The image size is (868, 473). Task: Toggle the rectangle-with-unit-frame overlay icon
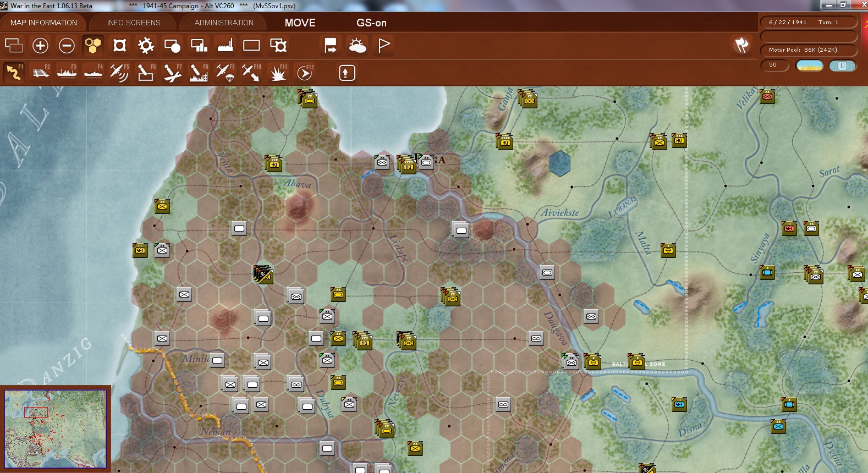click(x=278, y=45)
